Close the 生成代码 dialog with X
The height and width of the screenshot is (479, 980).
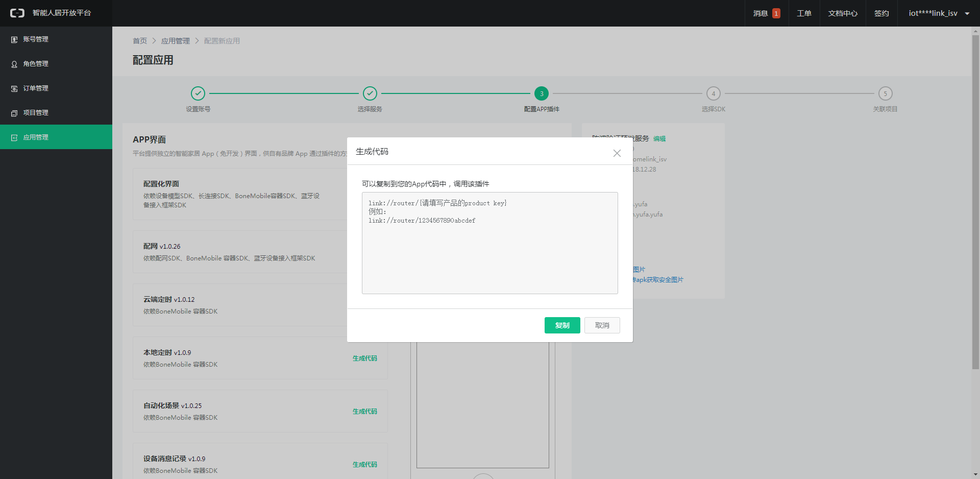click(617, 153)
